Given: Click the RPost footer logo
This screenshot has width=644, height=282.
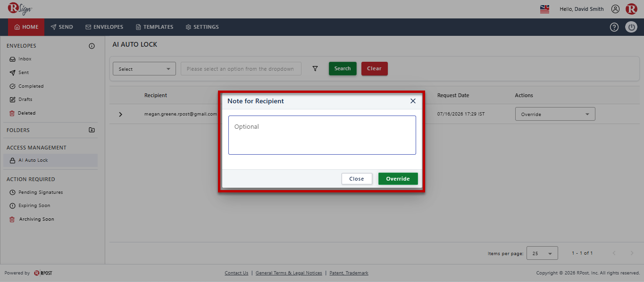Looking at the screenshot, I should click(43, 273).
